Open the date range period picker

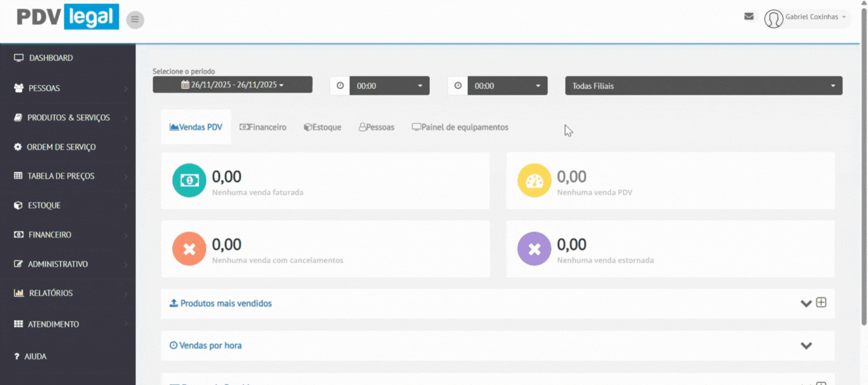click(x=232, y=84)
